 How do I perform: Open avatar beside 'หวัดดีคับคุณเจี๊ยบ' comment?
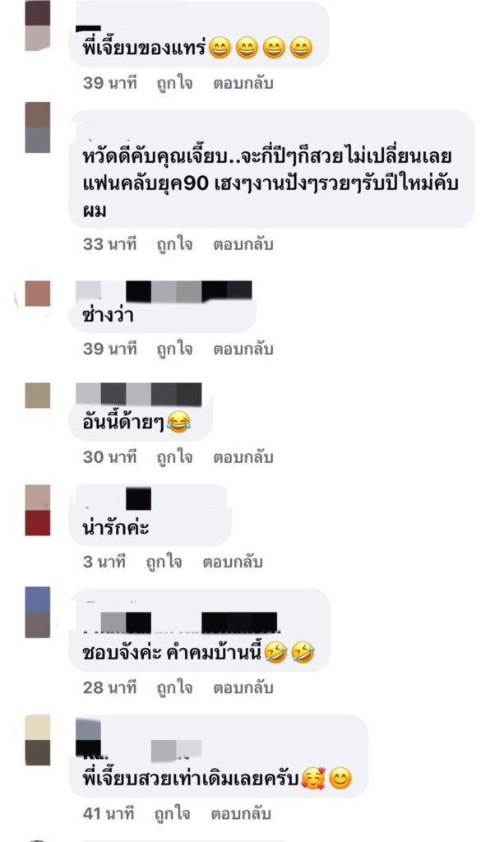point(38,127)
